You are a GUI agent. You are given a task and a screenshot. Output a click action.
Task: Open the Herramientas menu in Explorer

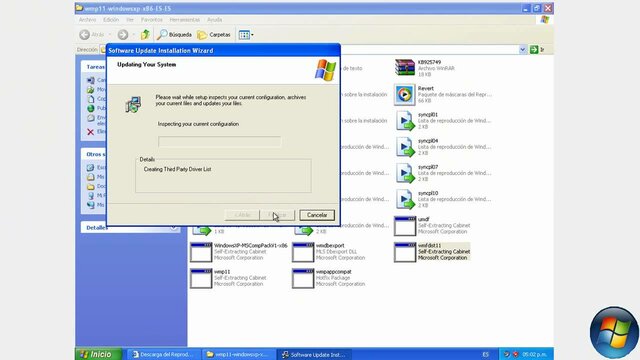[x=184, y=20]
